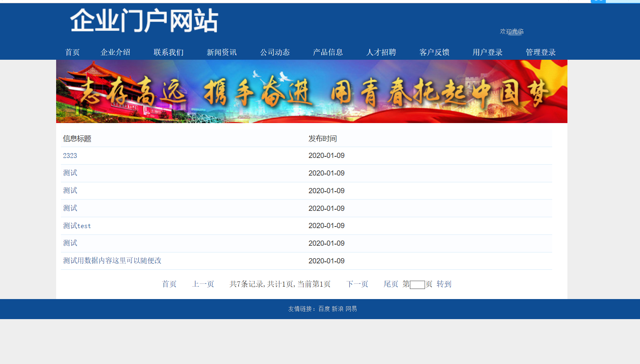The height and width of the screenshot is (364, 640).
Task: Click the 上一页 pagination link
Action: click(x=203, y=284)
